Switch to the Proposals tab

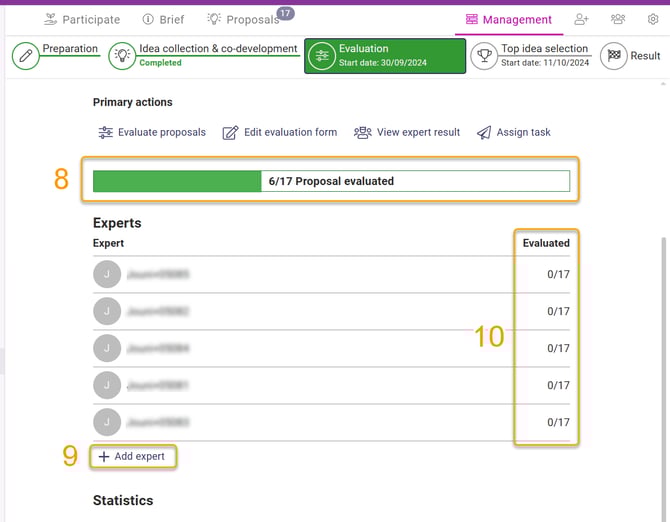coord(244,20)
